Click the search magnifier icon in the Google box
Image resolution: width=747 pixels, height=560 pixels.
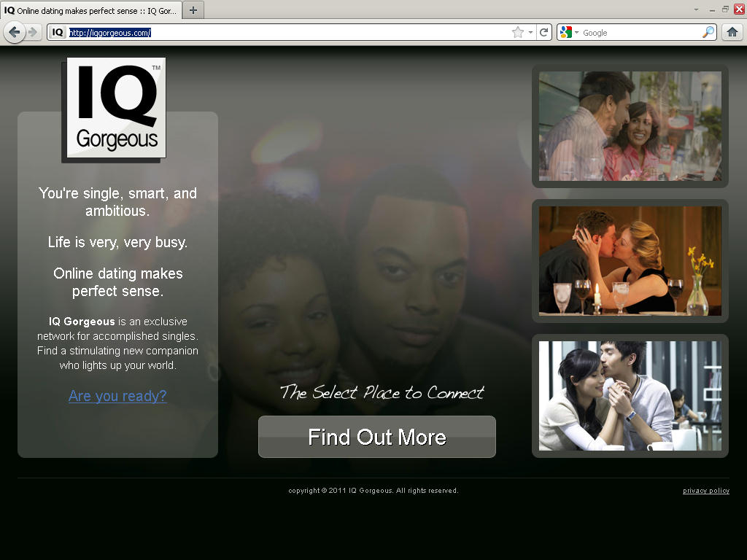tap(708, 32)
